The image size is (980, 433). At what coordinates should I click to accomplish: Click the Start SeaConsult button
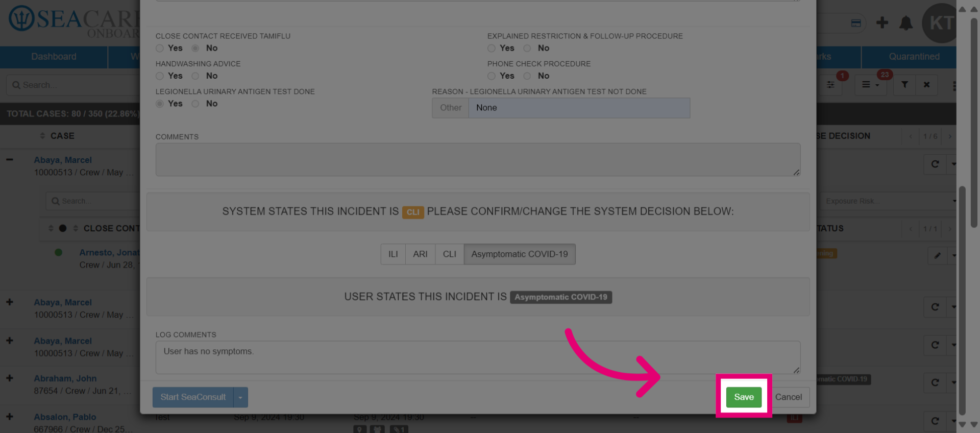[193, 397]
